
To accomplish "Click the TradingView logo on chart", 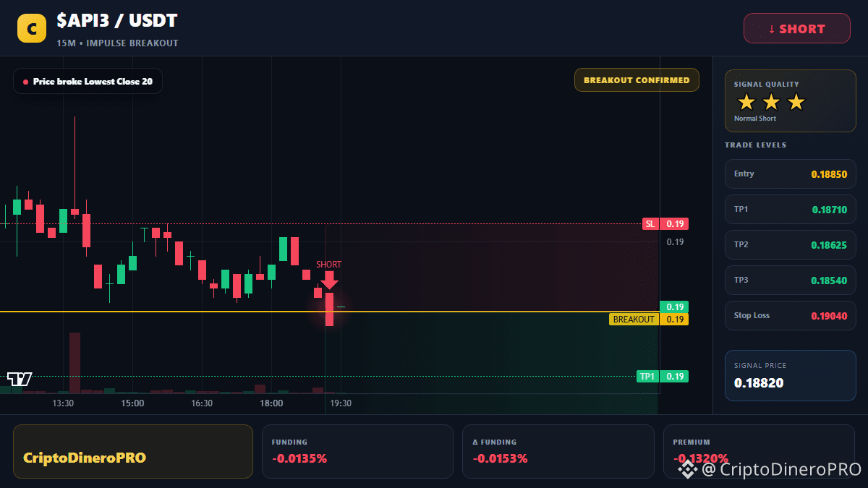I will [x=20, y=379].
